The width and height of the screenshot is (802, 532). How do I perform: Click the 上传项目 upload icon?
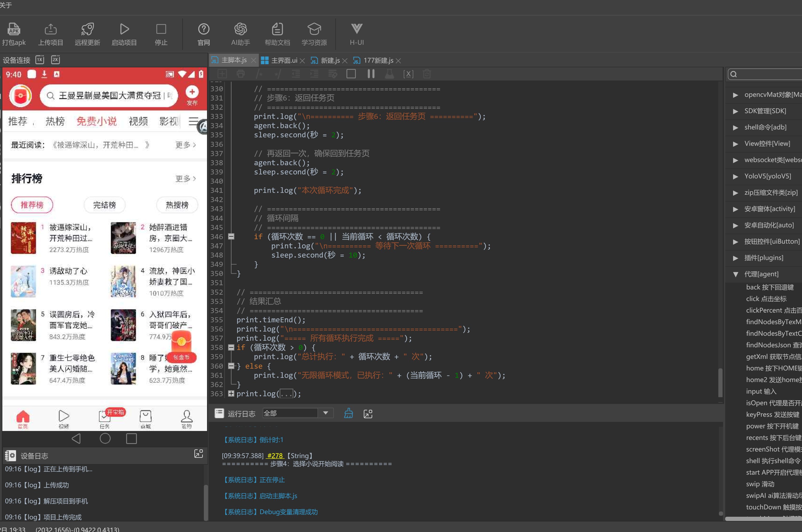[x=51, y=29]
